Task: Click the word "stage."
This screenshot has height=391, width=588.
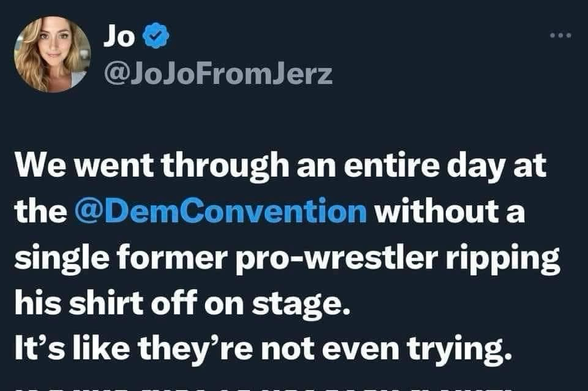Action: click(301, 303)
